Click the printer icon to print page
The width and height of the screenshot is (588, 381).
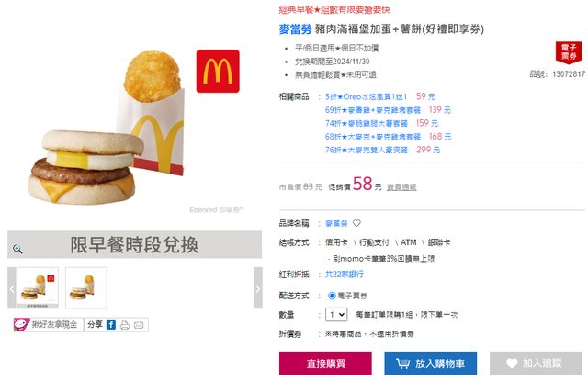click(x=125, y=325)
